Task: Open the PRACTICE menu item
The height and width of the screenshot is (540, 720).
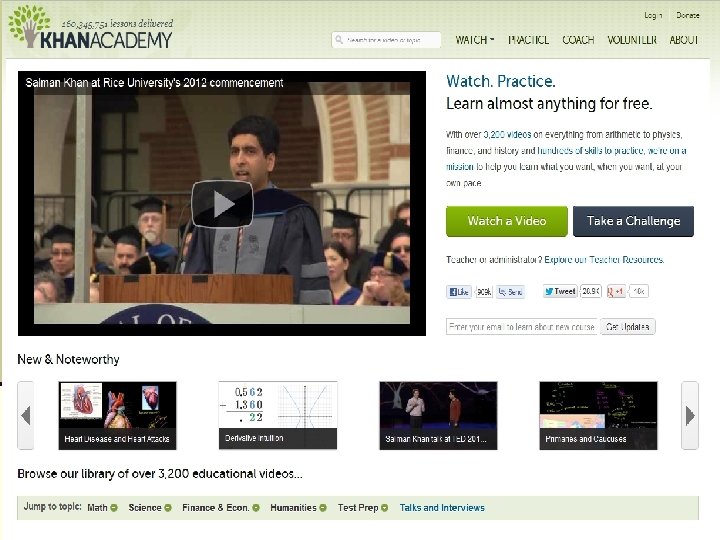Action: [528, 40]
